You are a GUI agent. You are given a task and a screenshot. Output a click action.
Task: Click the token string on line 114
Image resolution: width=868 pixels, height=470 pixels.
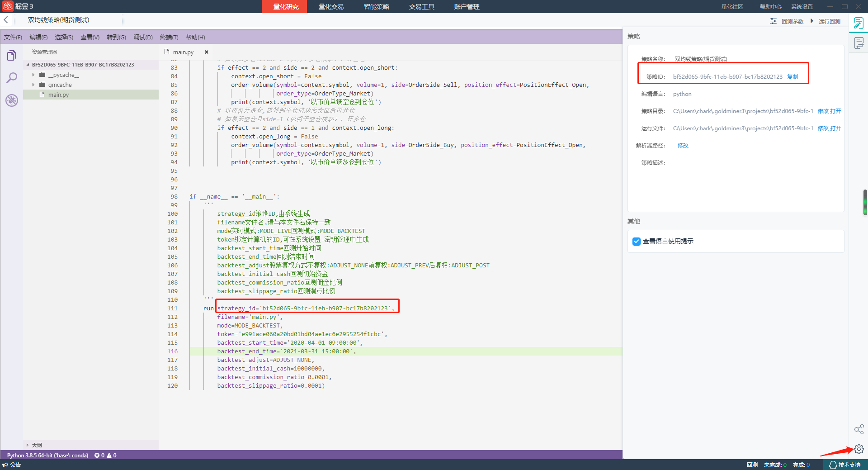click(x=311, y=334)
